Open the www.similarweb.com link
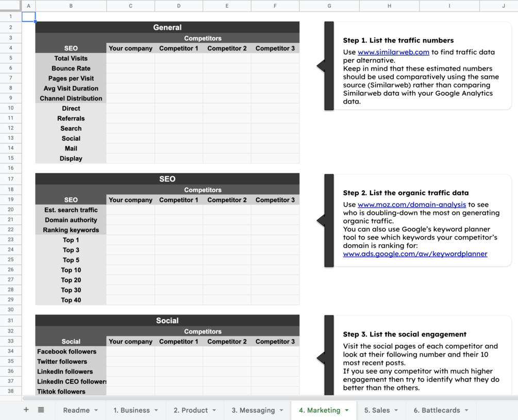The image size is (518, 420). tap(393, 52)
